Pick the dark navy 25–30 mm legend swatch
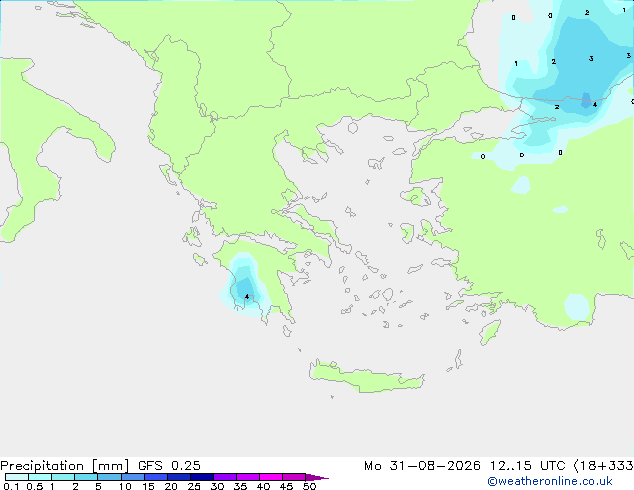Screen dimensions: 634x490 [x=202, y=477]
